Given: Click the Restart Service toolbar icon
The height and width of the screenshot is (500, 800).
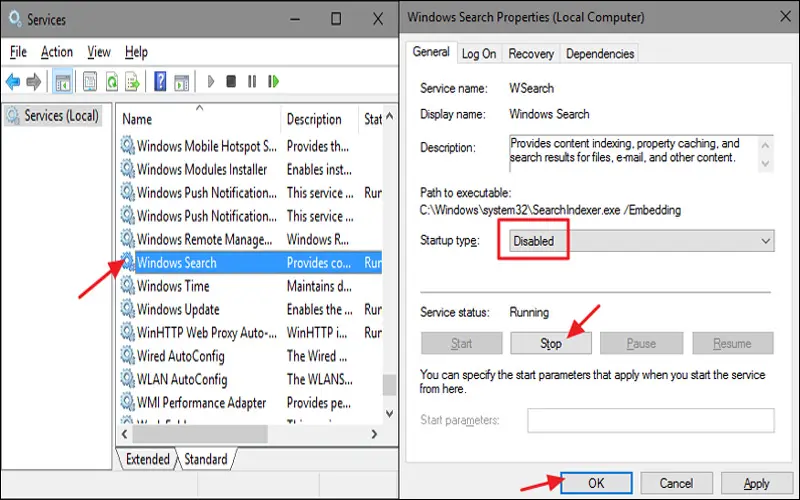Looking at the screenshot, I should pyautogui.click(x=273, y=82).
